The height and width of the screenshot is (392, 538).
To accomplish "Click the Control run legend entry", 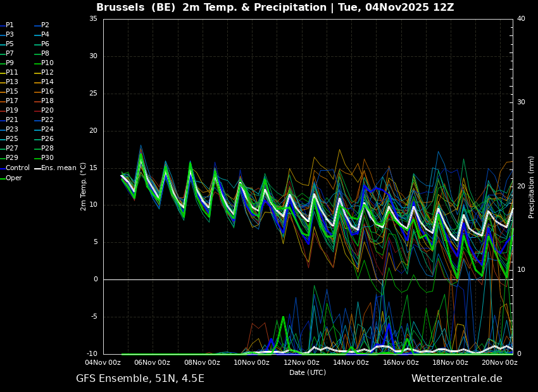I will pos(17,168).
